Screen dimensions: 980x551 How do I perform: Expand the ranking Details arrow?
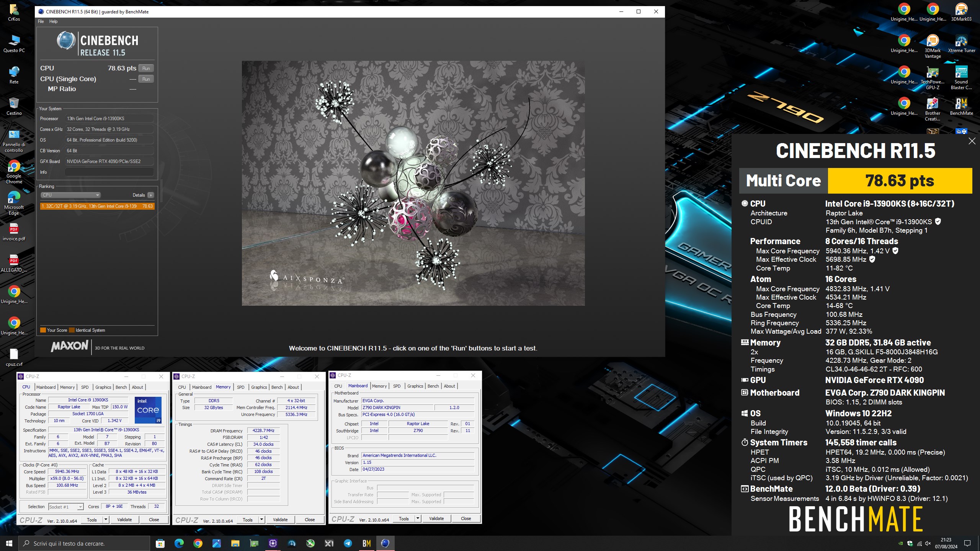[x=151, y=195]
